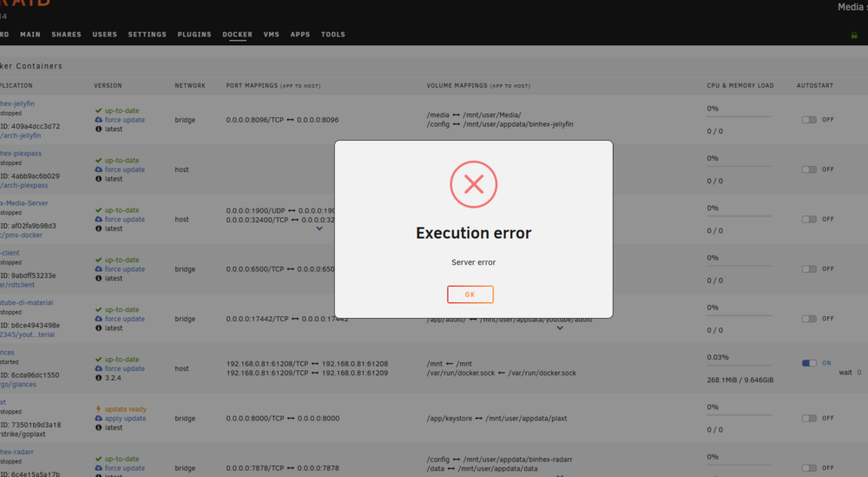Click the Server error message text

coord(473,262)
